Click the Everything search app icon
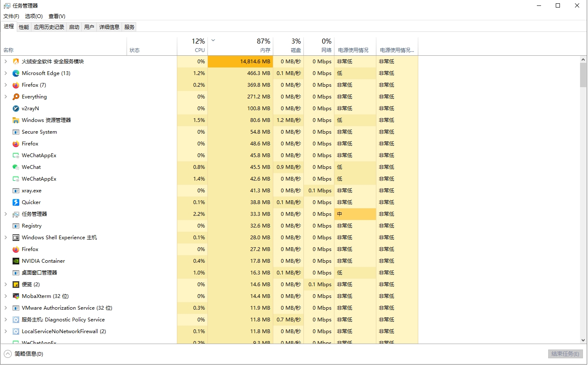 pyautogui.click(x=16, y=97)
